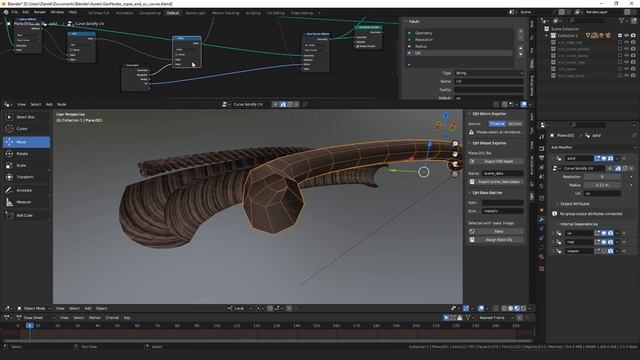Viewport: 640px width, 360px height.
Task: Toggle exclude checkbox on Collection 1
Action: [620, 36]
